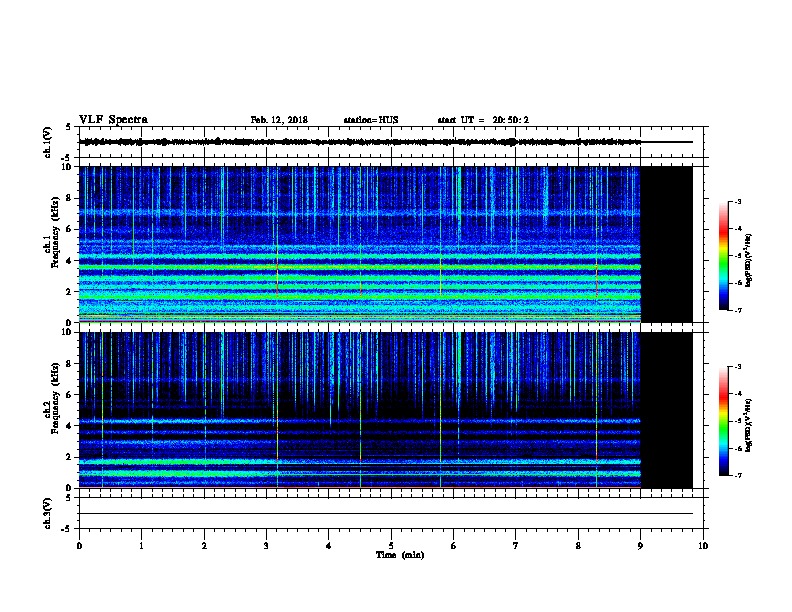The image size is (792, 612).
Task: Click the "-7" label on ch.2 color bar
Action: pyautogui.click(x=737, y=476)
